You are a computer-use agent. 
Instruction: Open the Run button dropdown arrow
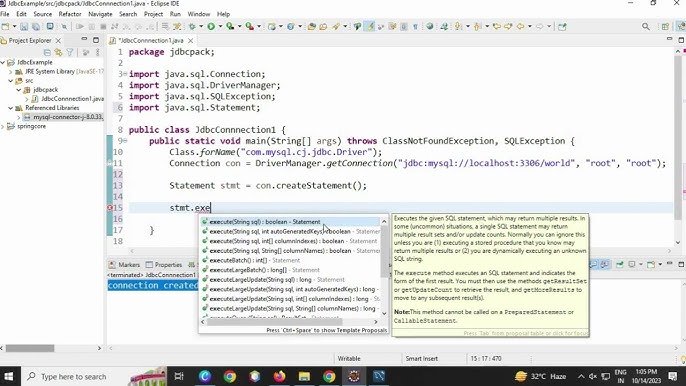(x=220, y=27)
